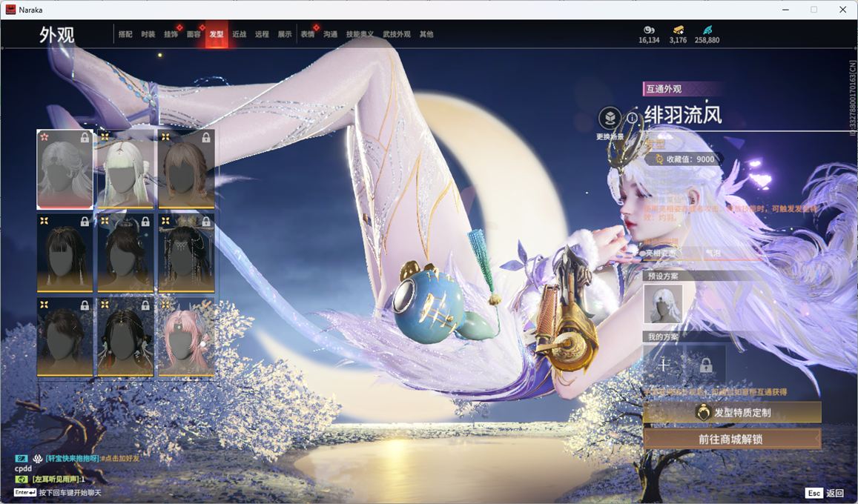Click the teal feather icon above 258,880
The image size is (858, 504).
707,30
